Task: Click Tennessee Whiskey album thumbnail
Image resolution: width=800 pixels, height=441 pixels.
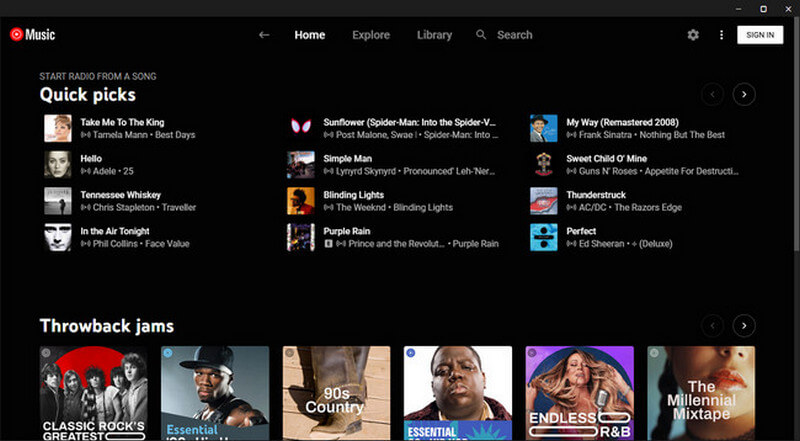Action: coord(58,201)
